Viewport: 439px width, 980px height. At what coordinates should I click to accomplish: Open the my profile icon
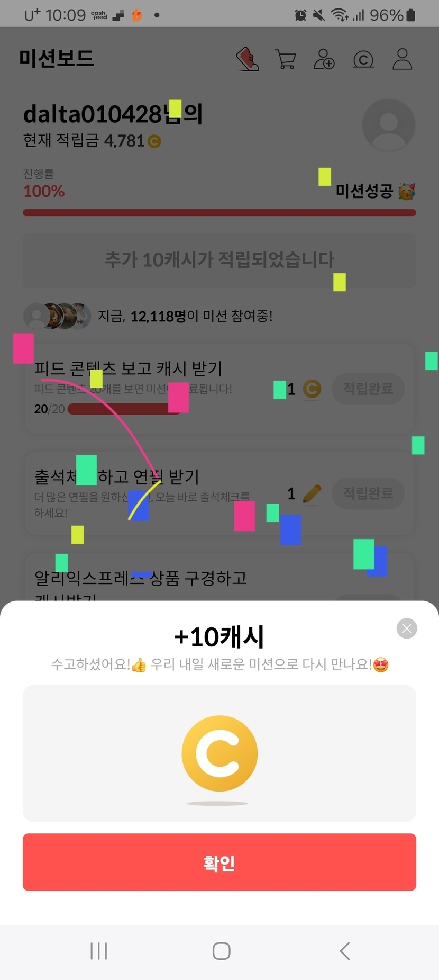(402, 59)
